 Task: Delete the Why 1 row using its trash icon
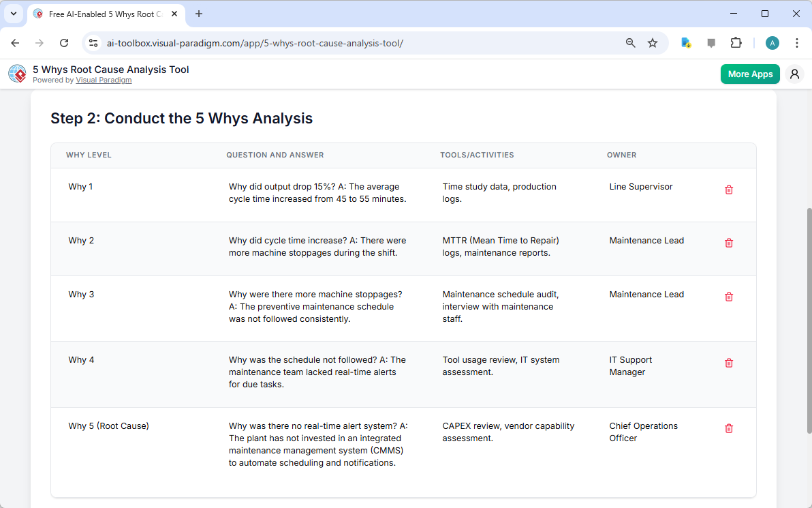click(728, 190)
